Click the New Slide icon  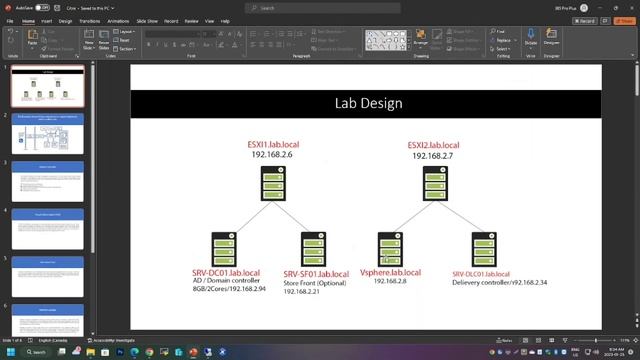tap(89, 35)
